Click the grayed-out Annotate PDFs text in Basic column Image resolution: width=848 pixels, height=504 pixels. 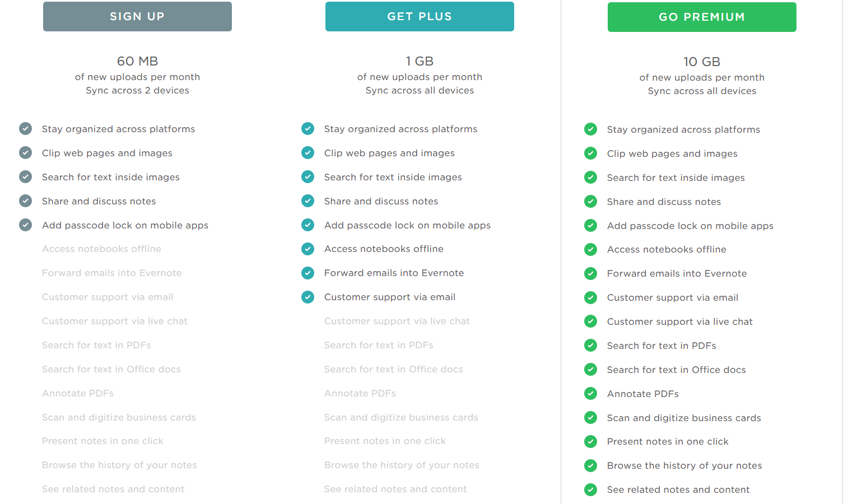(x=77, y=393)
